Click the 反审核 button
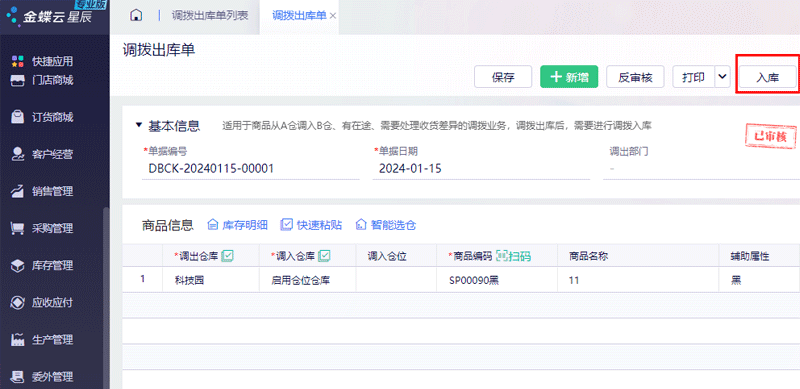 635,77
